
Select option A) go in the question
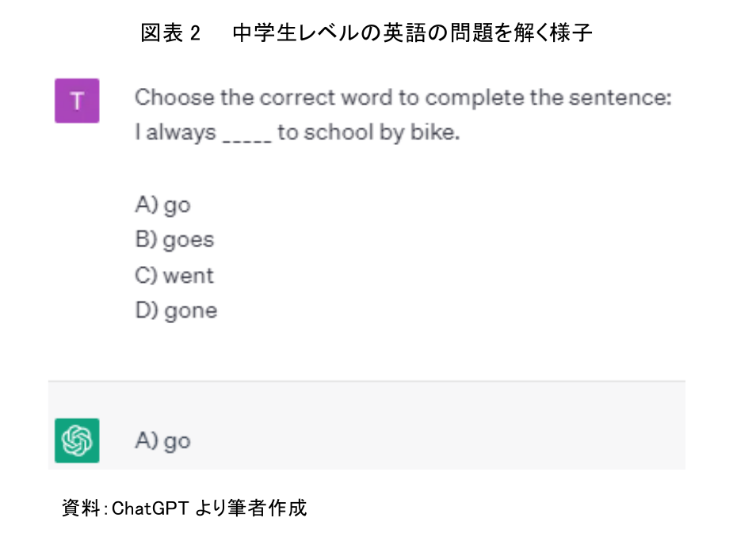tap(162, 205)
